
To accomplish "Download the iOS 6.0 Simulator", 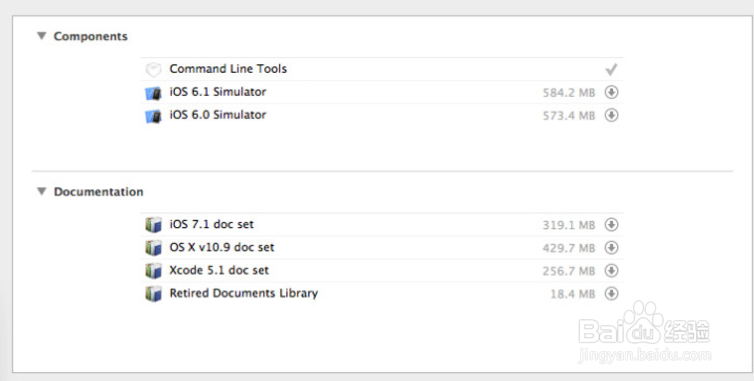I will [611, 115].
